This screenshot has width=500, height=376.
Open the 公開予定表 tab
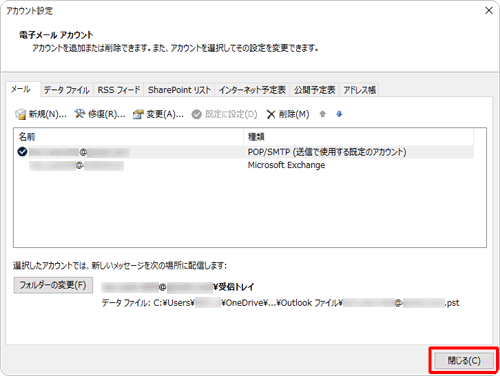314,90
